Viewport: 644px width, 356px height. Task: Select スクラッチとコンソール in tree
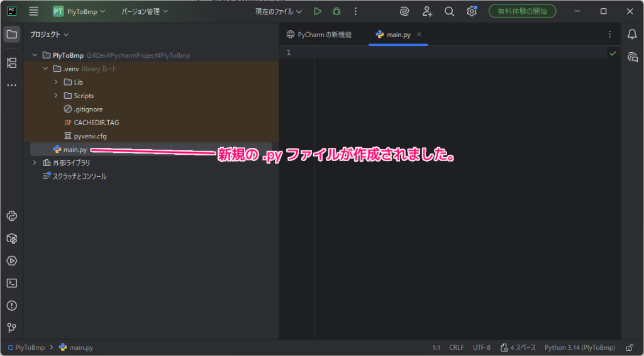tap(75, 177)
